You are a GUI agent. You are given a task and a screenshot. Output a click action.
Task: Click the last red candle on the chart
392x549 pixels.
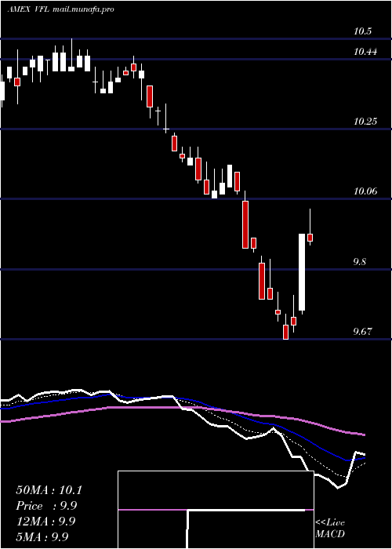(x=310, y=238)
